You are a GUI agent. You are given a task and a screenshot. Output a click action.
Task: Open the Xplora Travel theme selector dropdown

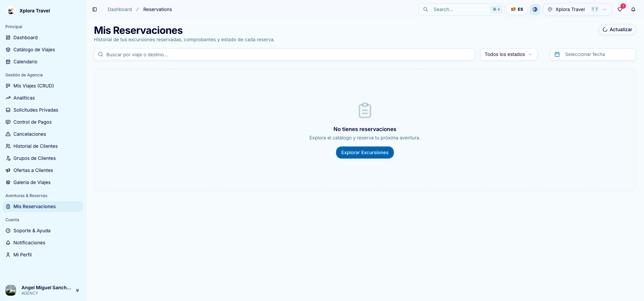pos(577,9)
